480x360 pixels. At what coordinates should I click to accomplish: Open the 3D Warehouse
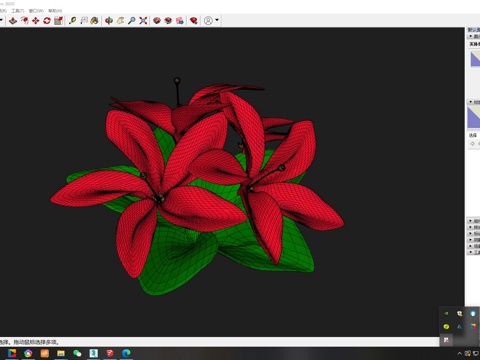157,21
